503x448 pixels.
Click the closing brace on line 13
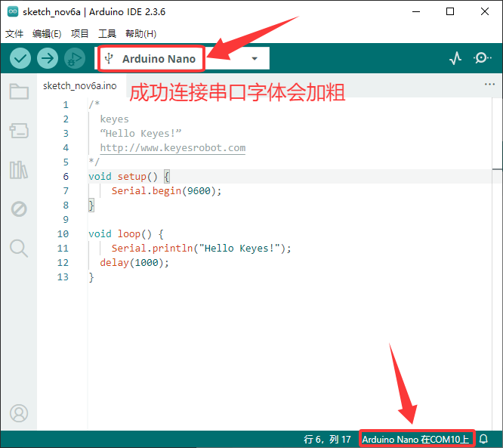point(91,277)
